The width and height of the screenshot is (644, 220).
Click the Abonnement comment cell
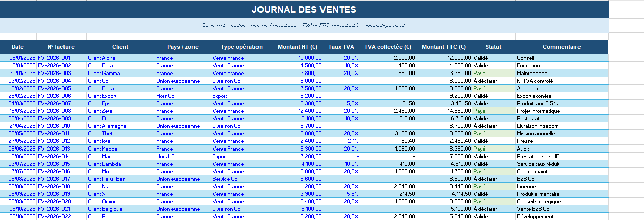pyautogui.click(x=561, y=88)
